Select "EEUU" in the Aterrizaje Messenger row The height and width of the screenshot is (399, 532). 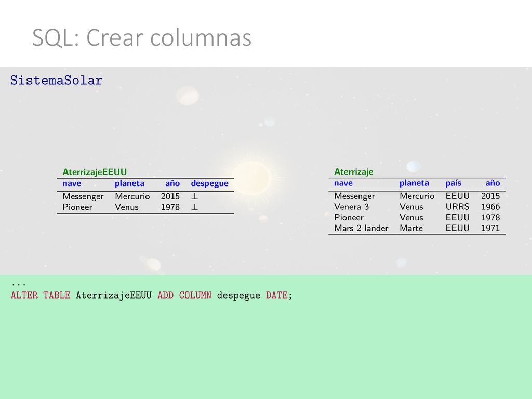458,196
